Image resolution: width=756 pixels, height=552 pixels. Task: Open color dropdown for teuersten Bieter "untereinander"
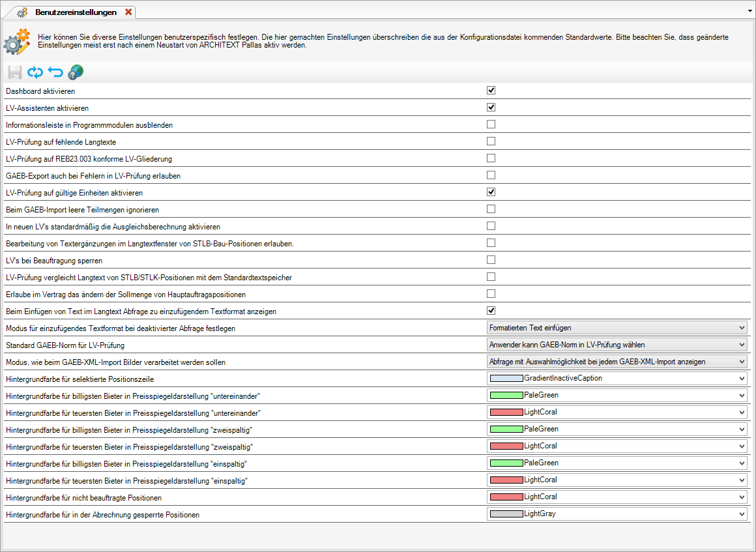click(617, 412)
